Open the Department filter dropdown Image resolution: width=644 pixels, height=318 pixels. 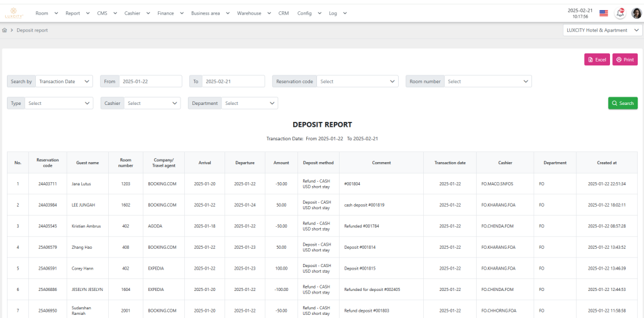tap(250, 103)
